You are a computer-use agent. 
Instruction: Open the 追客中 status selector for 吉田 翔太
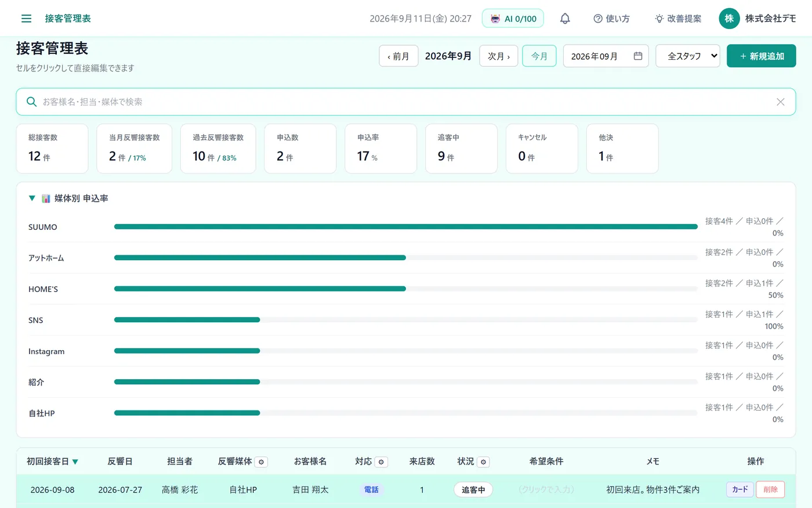pos(473,489)
